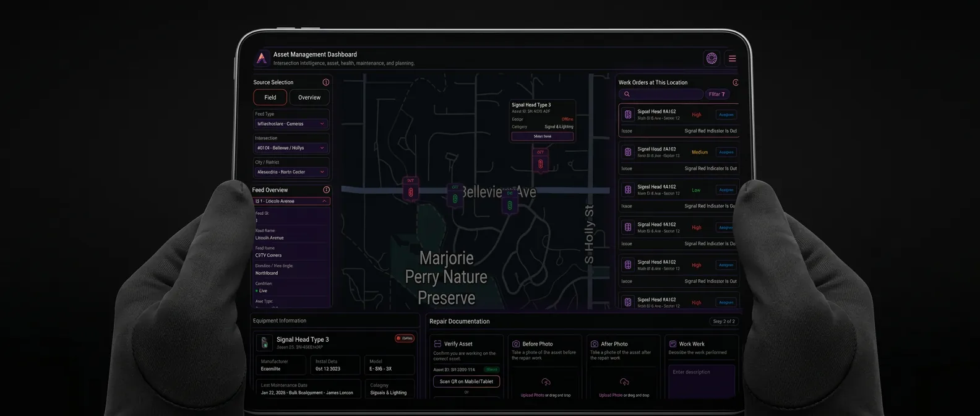Click the S Holly St map label

(589, 234)
